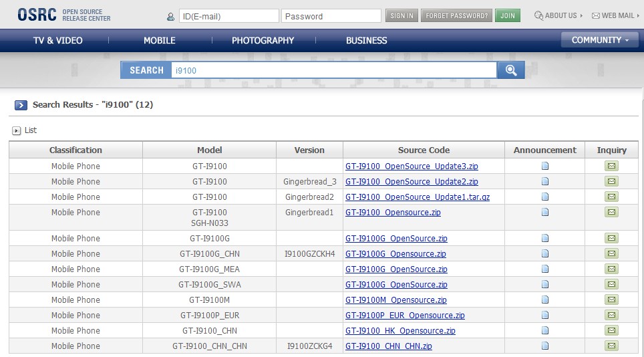
Task: Click the SIGN IN button
Action: coord(401,15)
